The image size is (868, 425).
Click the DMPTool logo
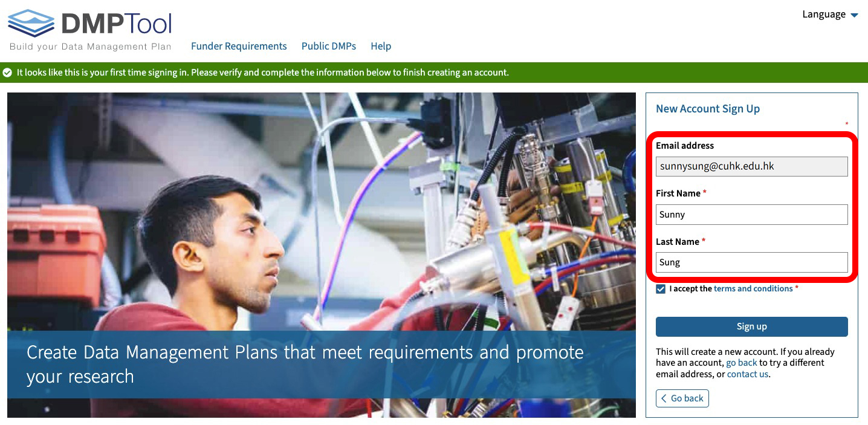tap(90, 30)
